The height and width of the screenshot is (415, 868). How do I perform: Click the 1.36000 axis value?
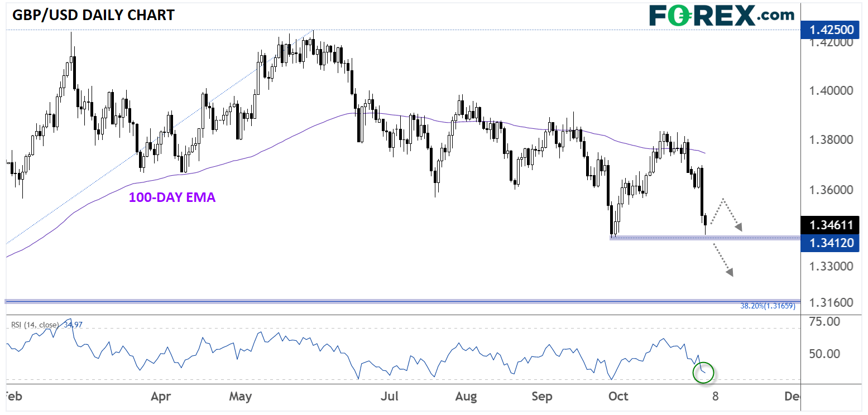click(832, 190)
